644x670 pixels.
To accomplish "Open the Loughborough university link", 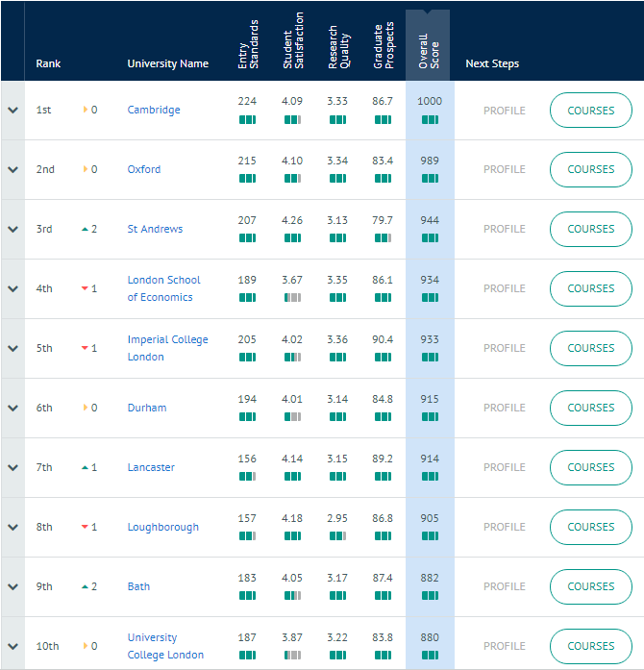I will click(x=162, y=528).
